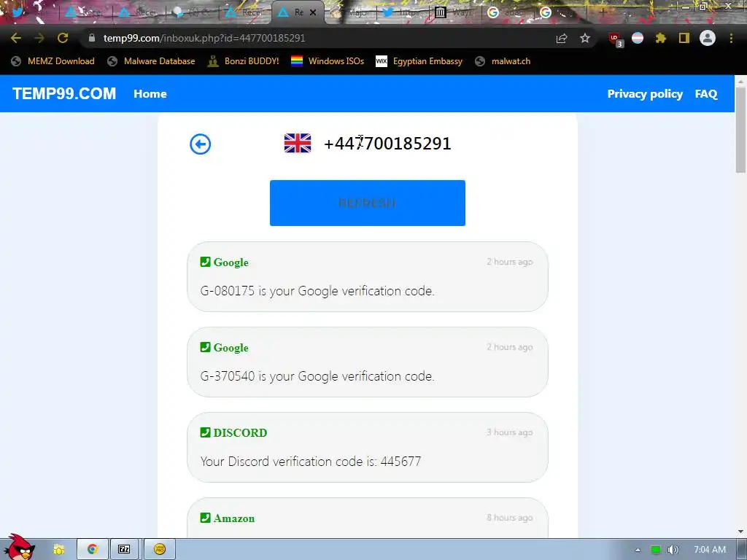Open the malwat.ch bookmark
The image size is (747, 560).
coord(503,61)
